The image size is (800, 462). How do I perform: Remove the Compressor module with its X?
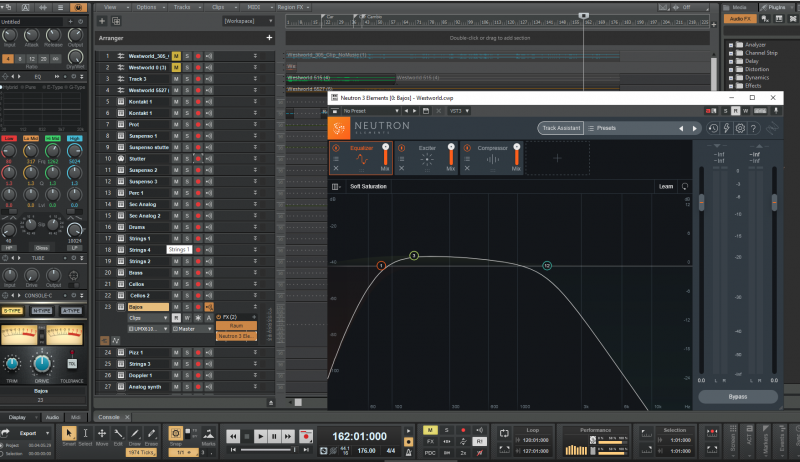click(x=467, y=168)
